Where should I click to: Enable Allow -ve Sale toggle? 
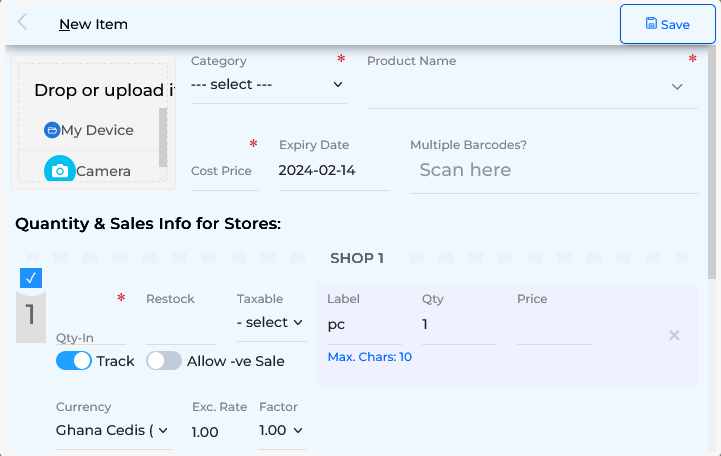pos(164,361)
